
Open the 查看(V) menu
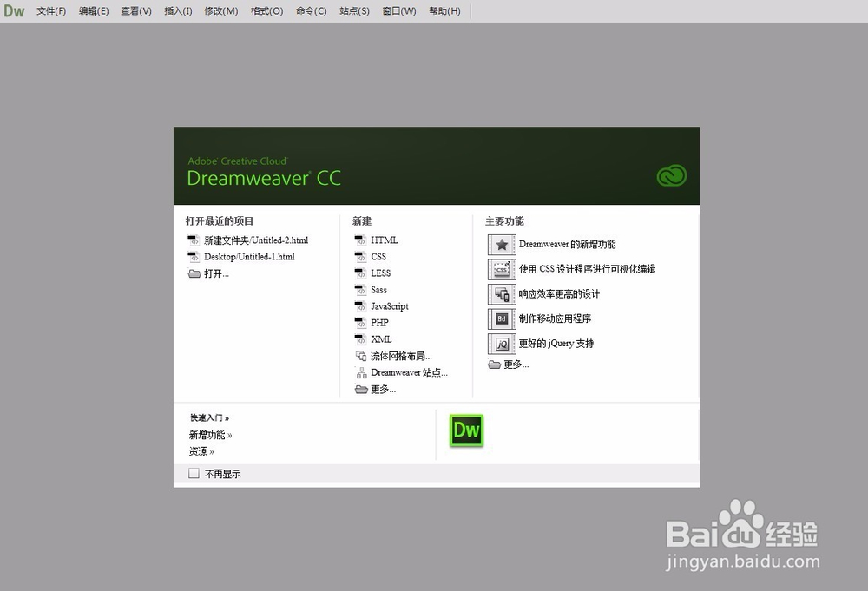tap(136, 11)
